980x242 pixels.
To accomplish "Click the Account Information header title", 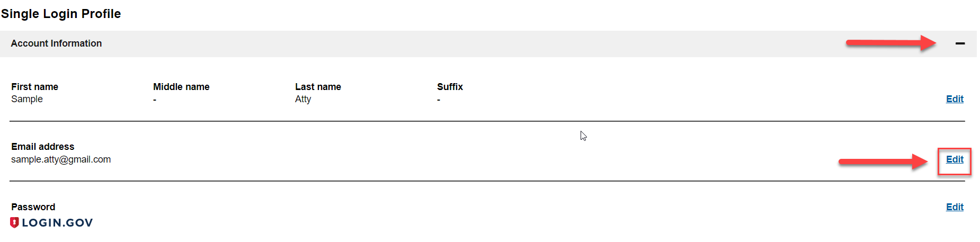I will (56, 43).
